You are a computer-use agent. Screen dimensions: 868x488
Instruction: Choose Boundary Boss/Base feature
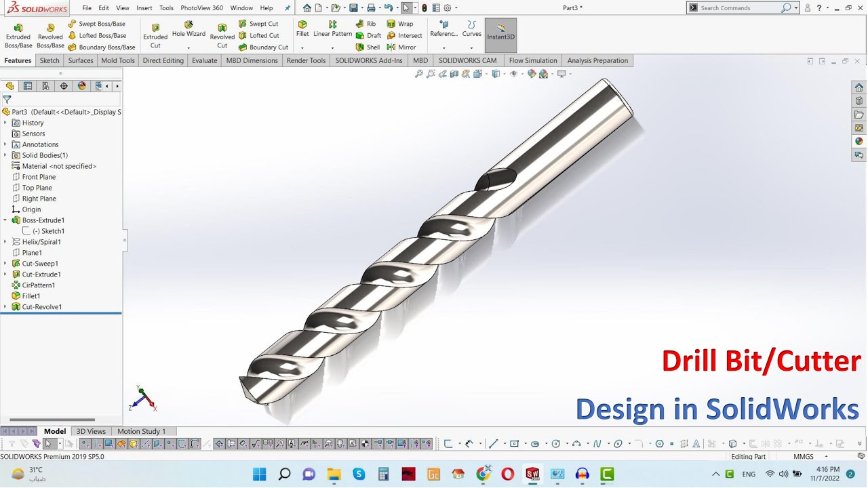[102, 47]
